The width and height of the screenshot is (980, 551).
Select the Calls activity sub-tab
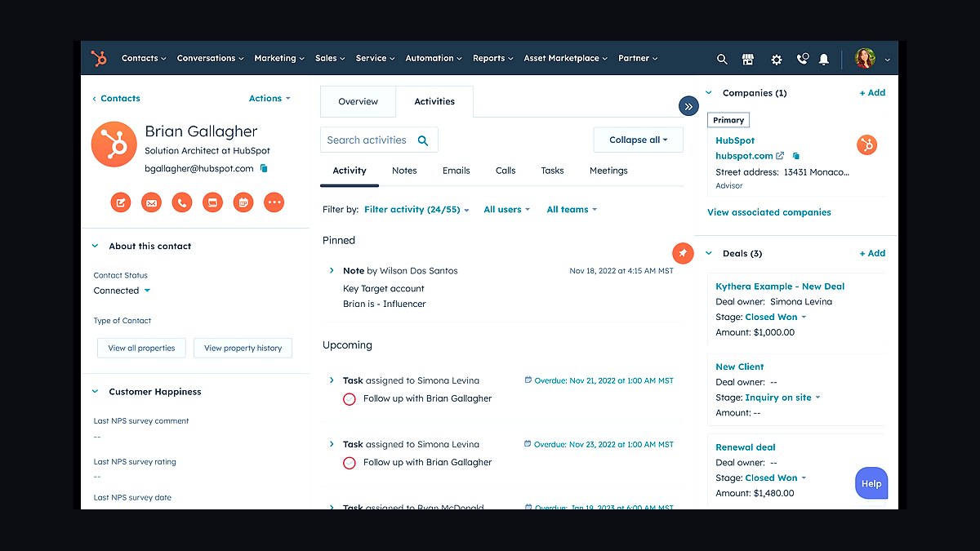(506, 171)
